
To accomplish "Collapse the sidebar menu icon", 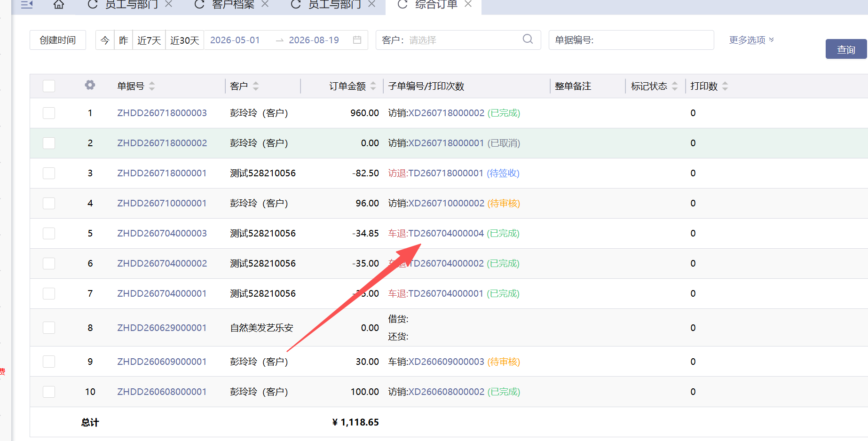I will [x=27, y=4].
